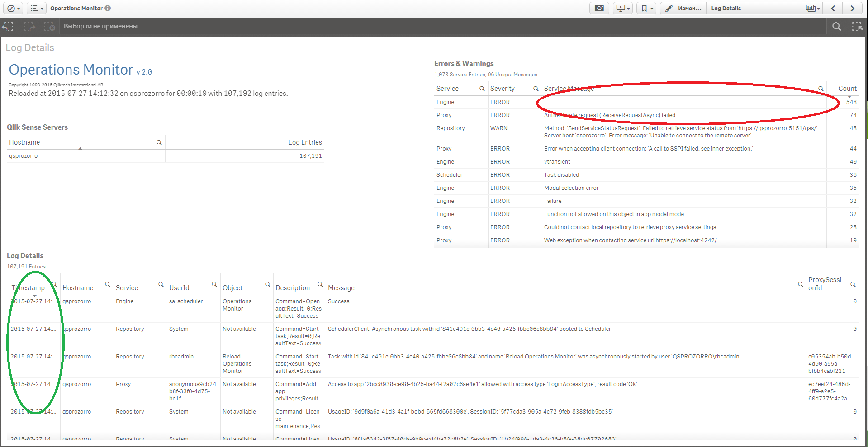
Task: Search the ProxySessionId column
Action: [853, 285]
